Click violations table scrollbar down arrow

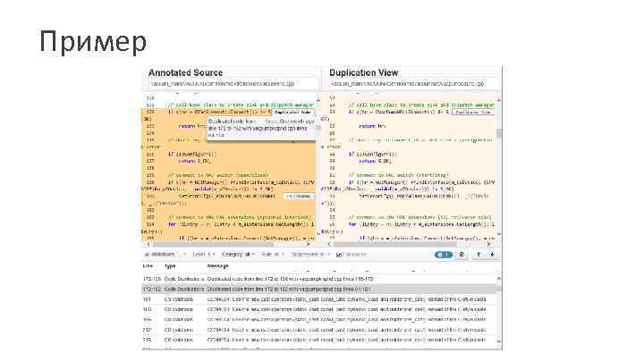499,341
